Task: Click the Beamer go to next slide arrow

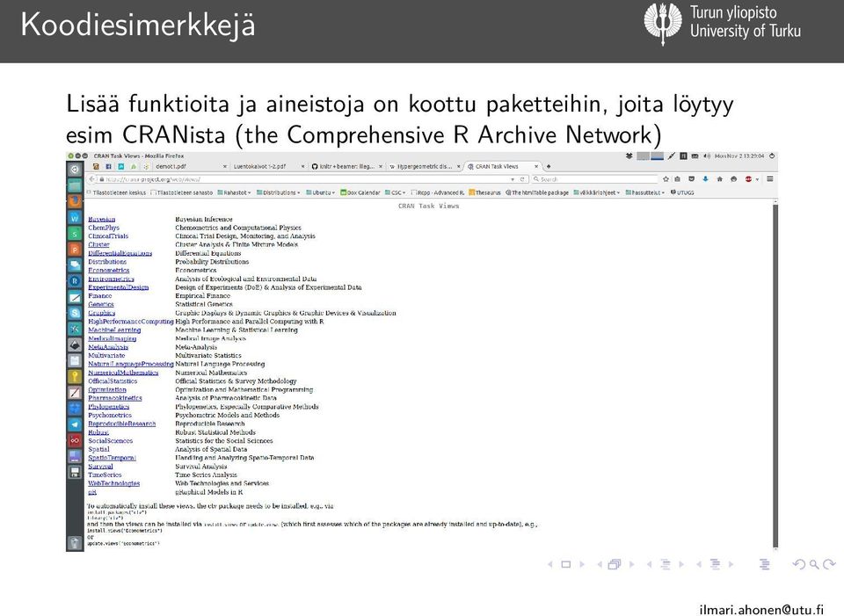Action: coord(582,564)
